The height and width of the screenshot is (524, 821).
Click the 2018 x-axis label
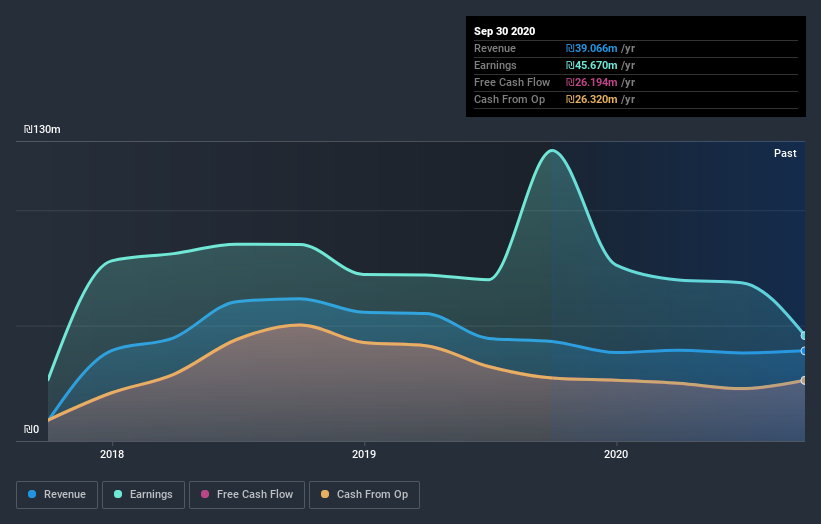point(112,454)
